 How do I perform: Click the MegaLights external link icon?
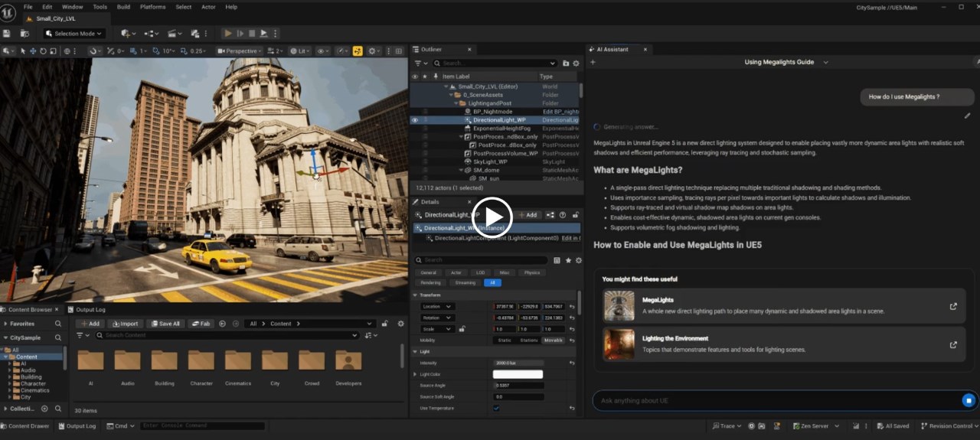coord(953,306)
